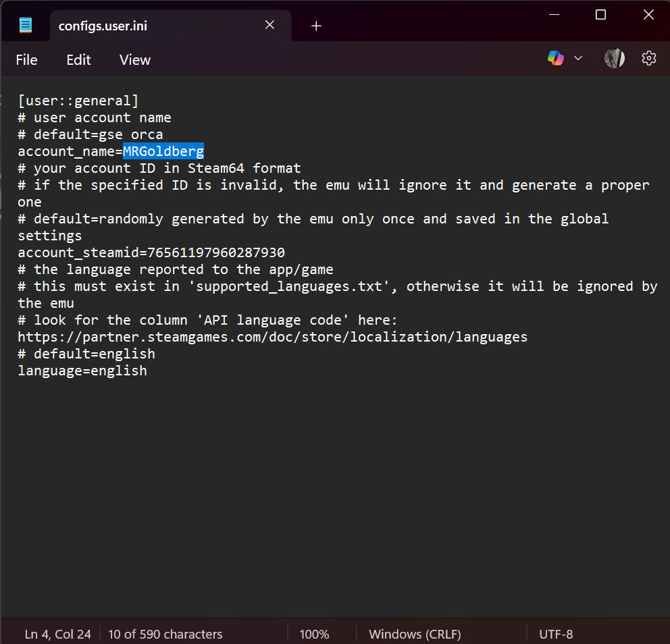This screenshot has height=644, width=670.
Task: Click the '# default=english' comment line
Action: [x=86, y=354]
